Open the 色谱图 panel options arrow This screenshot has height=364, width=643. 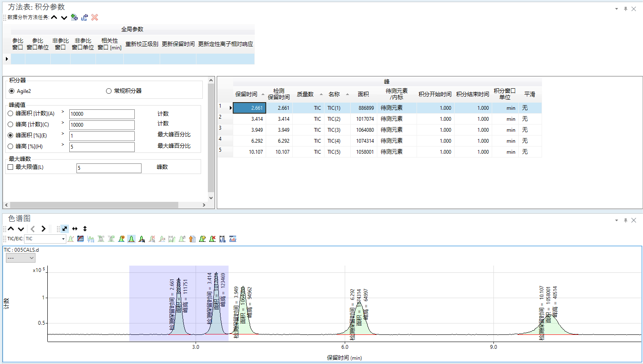point(616,220)
